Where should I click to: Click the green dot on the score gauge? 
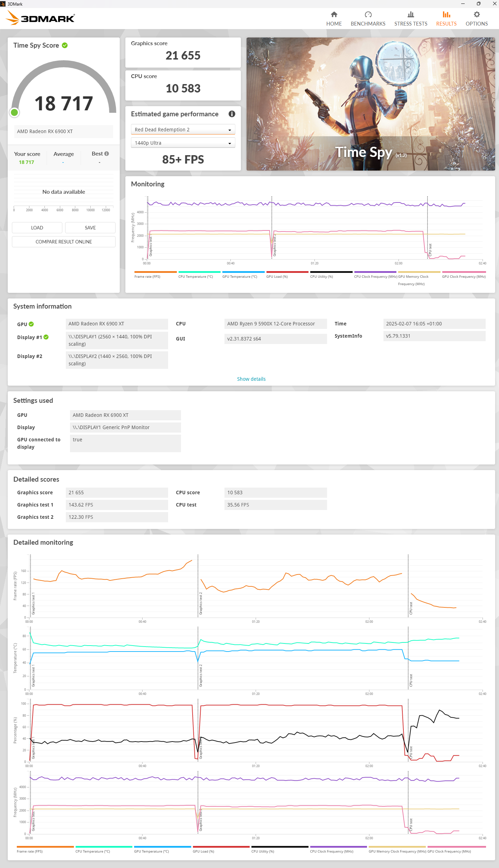coord(14,112)
